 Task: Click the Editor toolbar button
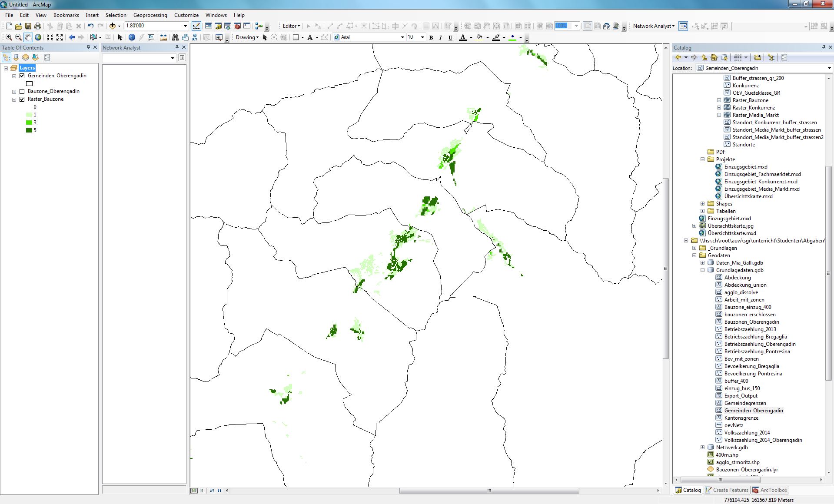291,26
